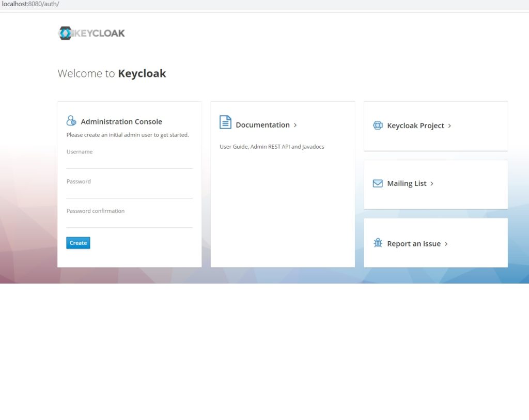The height and width of the screenshot is (420, 529).
Task: Open the Report an issue link
Action: pyautogui.click(x=413, y=243)
